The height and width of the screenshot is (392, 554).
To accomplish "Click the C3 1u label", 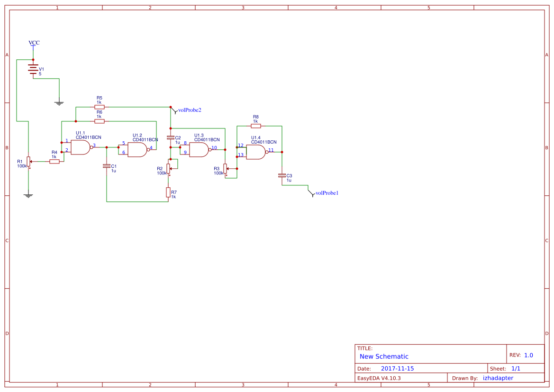I will (x=289, y=180).
